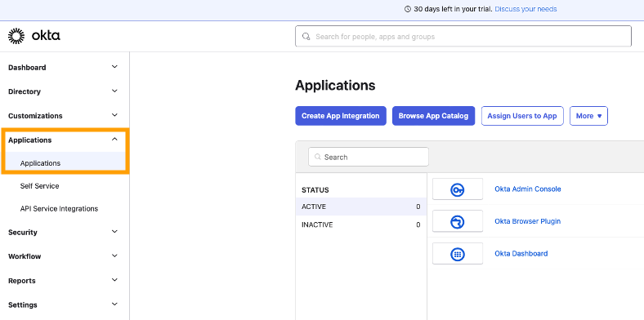Follow the Discuss your needs link
This screenshot has height=320, width=644.
pyautogui.click(x=525, y=9)
